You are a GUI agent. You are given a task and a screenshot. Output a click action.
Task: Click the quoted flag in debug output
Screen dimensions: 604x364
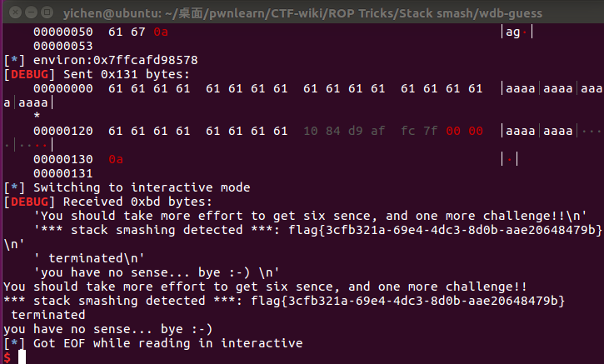pyautogui.click(x=445, y=230)
